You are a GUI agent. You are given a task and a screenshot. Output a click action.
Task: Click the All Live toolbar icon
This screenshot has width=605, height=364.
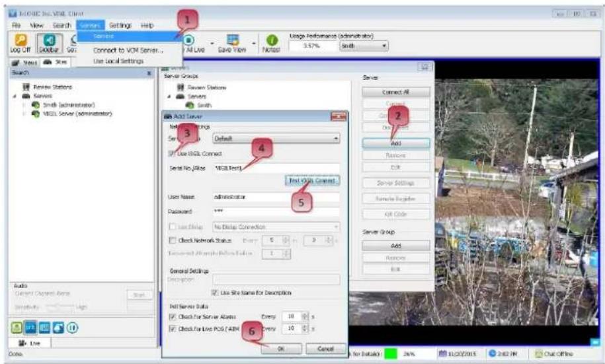click(188, 40)
